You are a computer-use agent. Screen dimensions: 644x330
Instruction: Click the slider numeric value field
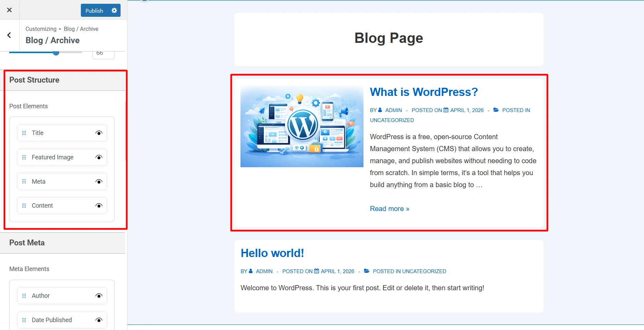[x=103, y=54]
